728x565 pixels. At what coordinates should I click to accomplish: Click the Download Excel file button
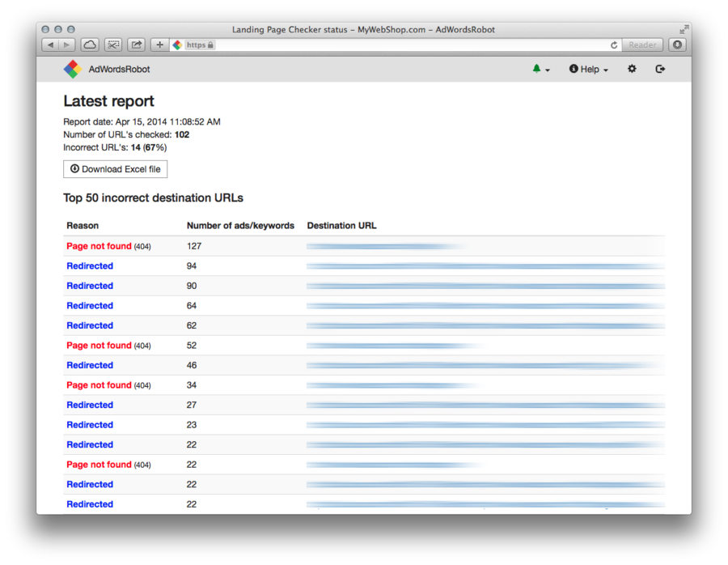coord(116,169)
